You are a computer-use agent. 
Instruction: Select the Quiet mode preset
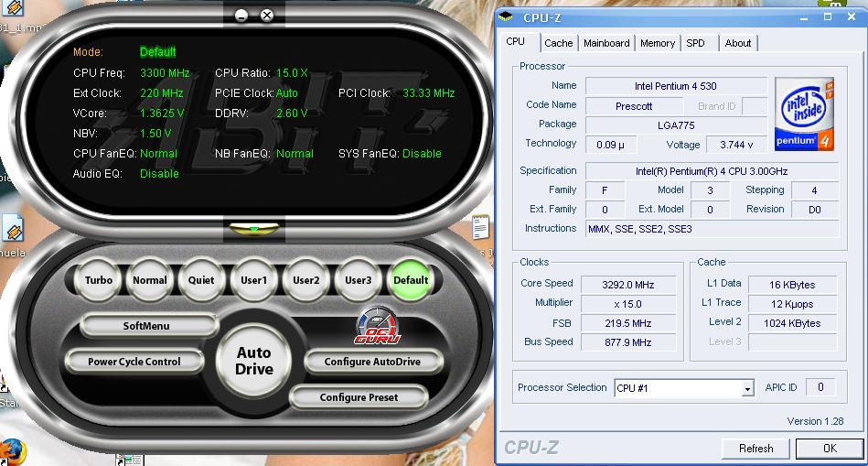coord(201,280)
